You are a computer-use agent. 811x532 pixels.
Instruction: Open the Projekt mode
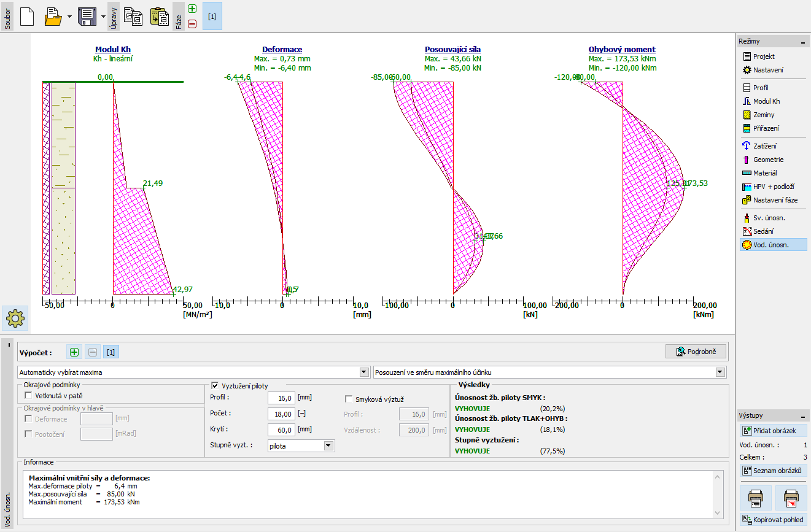point(772,56)
